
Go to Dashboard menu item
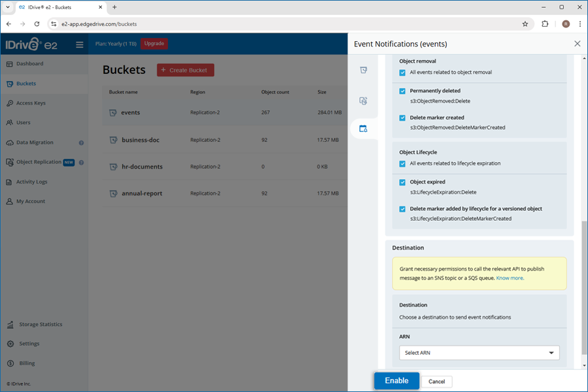coord(29,64)
